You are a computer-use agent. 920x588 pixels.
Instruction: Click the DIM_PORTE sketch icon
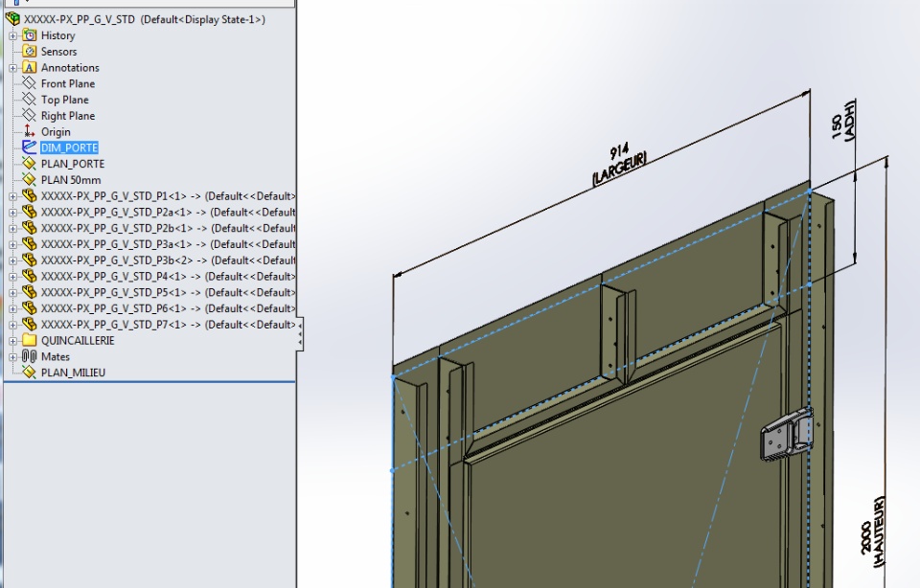[x=30, y=147]
